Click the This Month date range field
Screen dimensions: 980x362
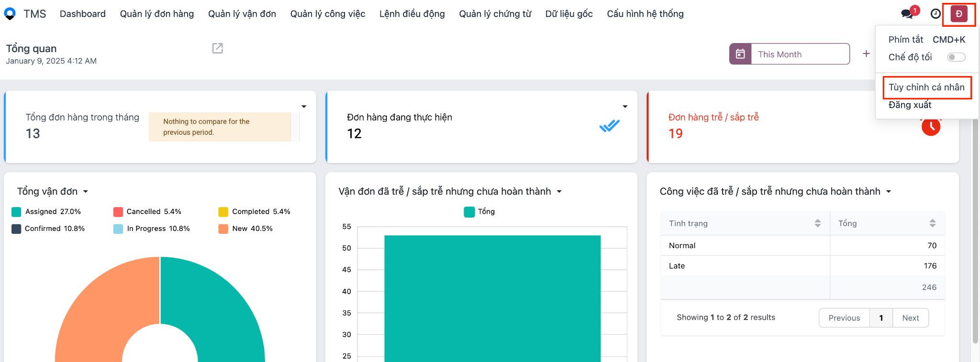[x=800, y=54]
